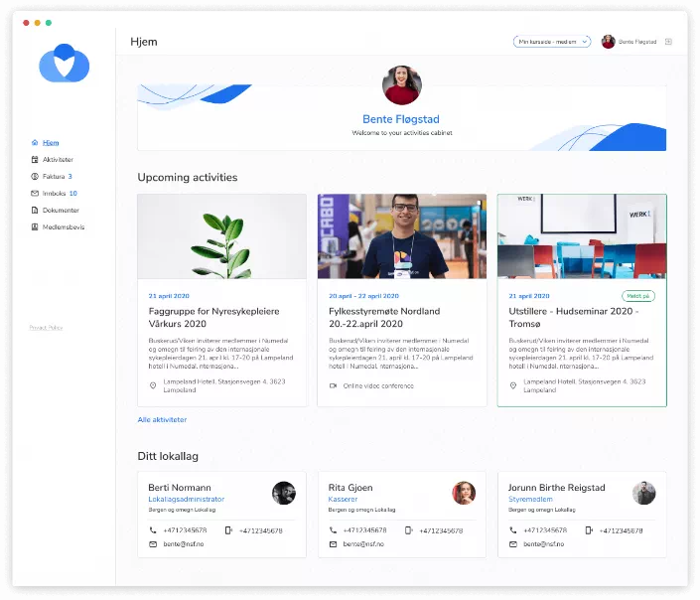Click the man photo on Fylkesstyremøte card
This screenshot has height=600, width=700.
(x=402, y=236)
